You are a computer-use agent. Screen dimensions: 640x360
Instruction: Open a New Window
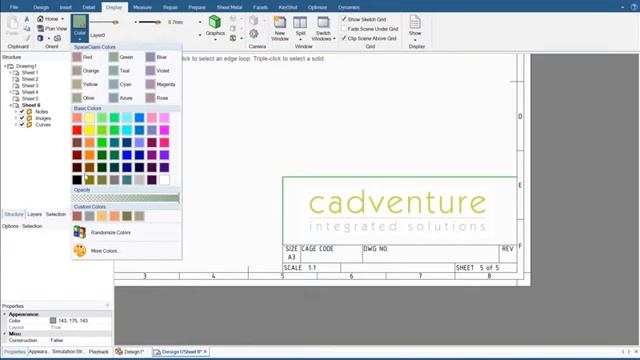[x=280, y=29]
